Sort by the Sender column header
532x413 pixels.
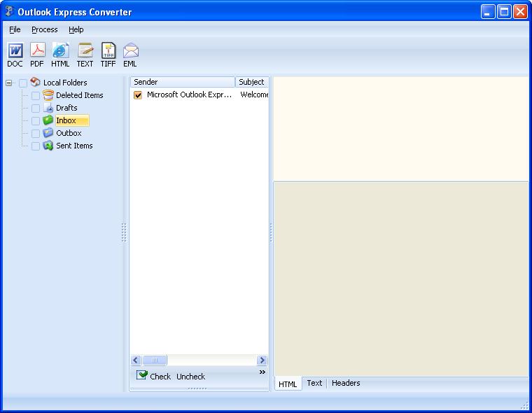coord(183,82)
